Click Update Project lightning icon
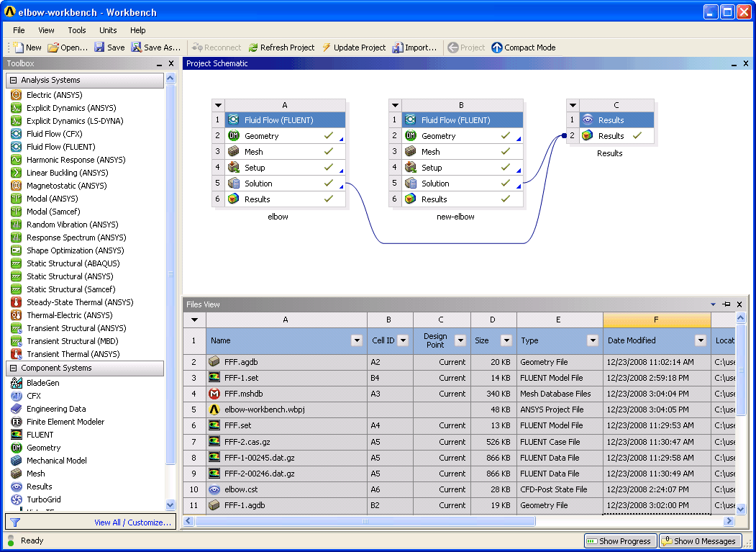756x552 pixels. (327, 47)
